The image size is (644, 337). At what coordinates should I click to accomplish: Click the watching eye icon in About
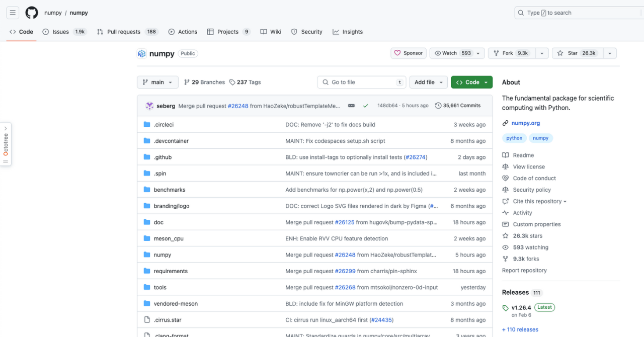point(506,247)
